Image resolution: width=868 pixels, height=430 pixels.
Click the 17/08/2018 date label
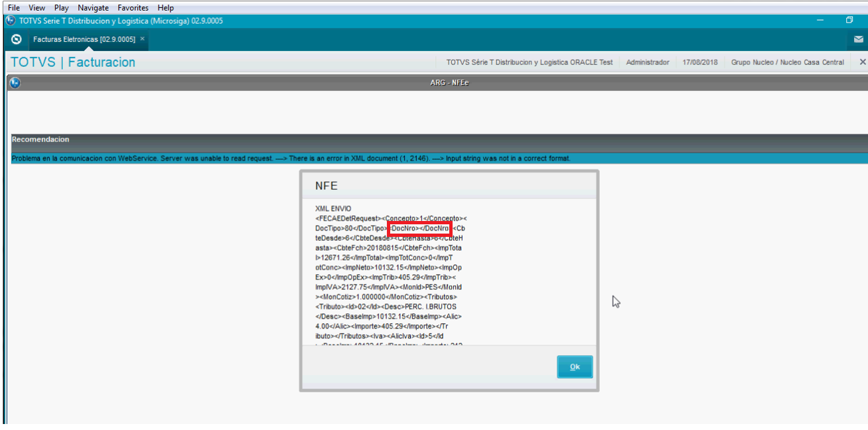(x=700, y=62)
